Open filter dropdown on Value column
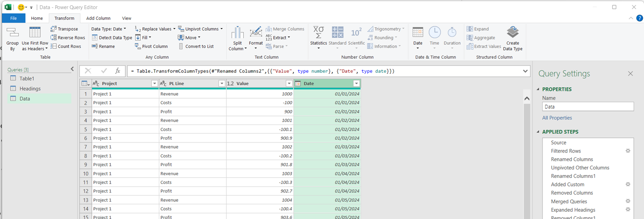Viewport: 644px width, 219px height. 289,83
